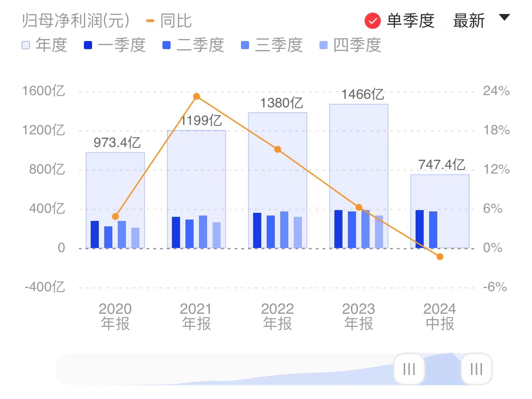Toggle the 三季度 legend series
This screenshot has height=399, width=532.
pos(272,45)
